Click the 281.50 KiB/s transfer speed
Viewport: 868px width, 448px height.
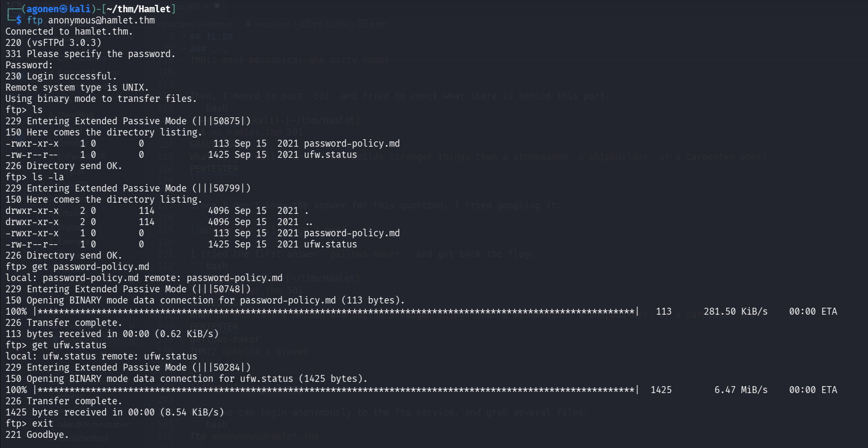(x=735, y=311)
